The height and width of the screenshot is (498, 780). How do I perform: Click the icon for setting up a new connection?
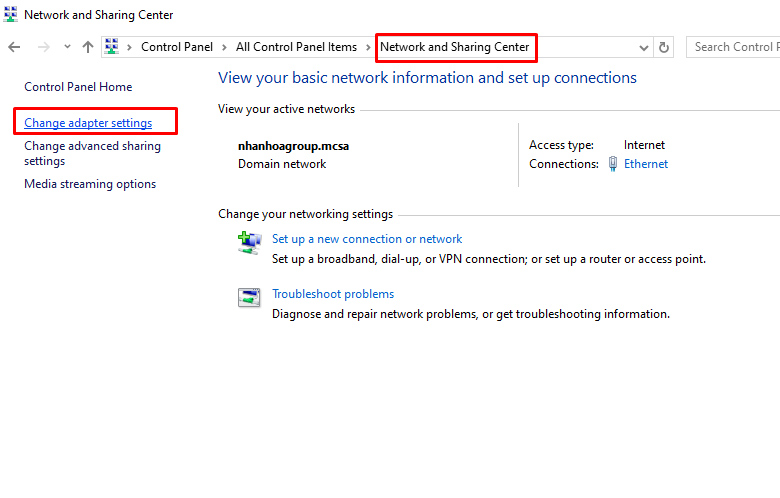[248, 243]
